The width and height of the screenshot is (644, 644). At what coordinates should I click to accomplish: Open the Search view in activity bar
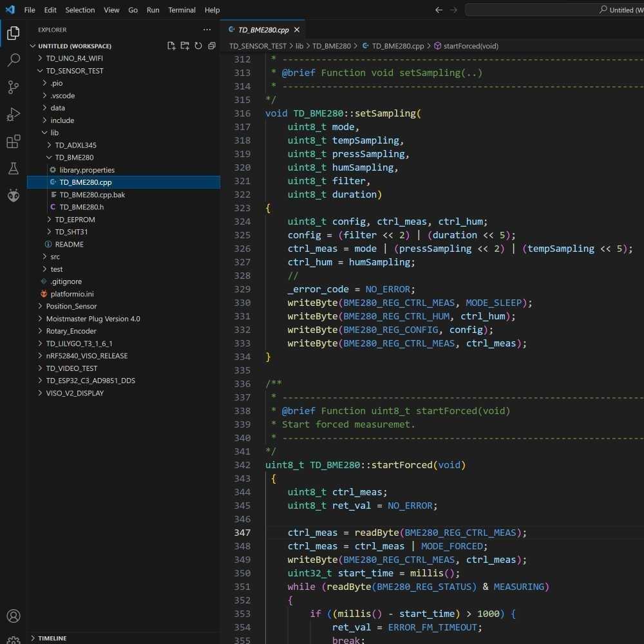tap(13, 61)
